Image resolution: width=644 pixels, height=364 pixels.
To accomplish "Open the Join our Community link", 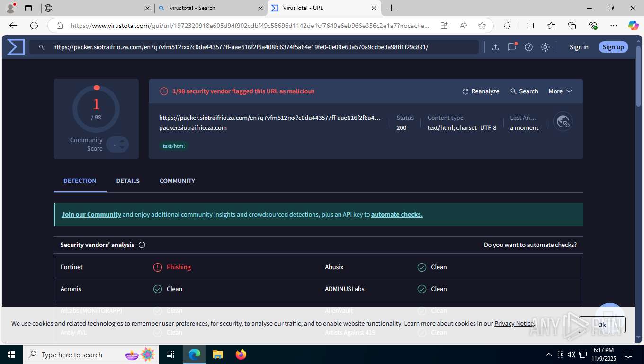I will point(91,214).
